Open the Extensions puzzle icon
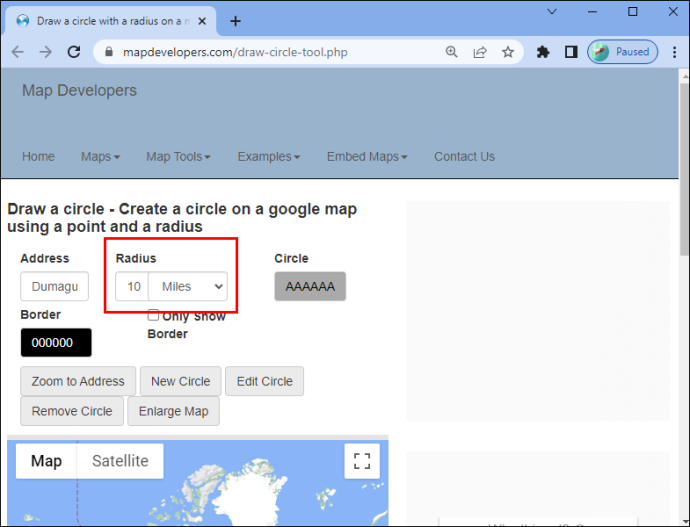690x527 pixels. point(543,52)
